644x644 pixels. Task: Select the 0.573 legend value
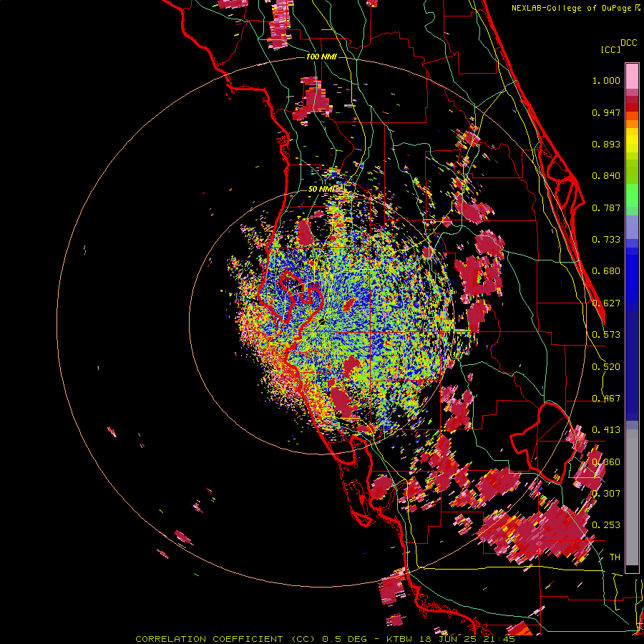tap(606, 335)
